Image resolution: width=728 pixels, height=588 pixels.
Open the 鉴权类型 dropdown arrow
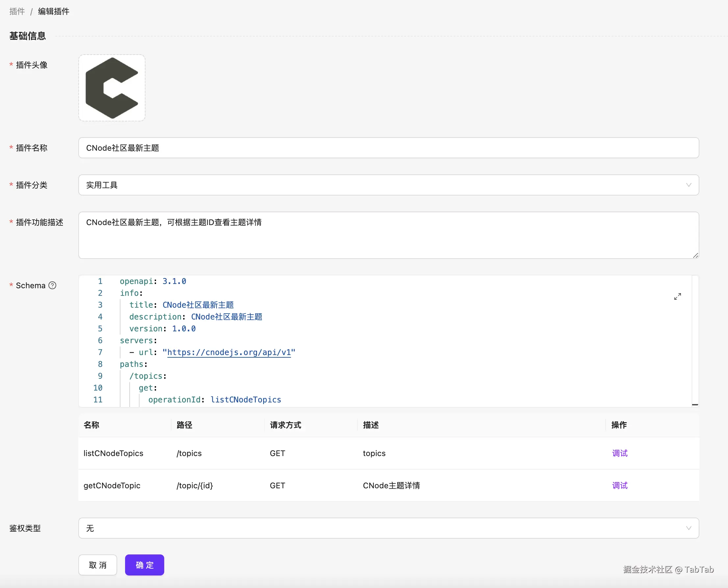tap(689, 528)
